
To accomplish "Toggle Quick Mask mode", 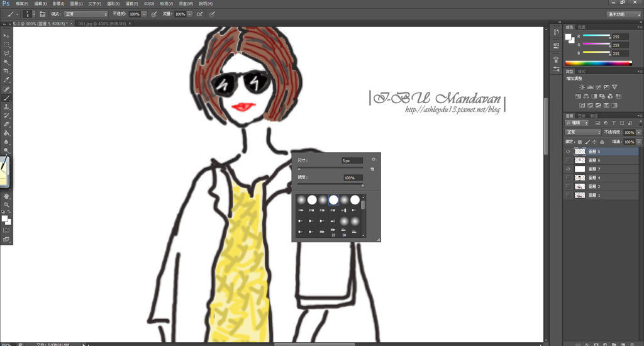I will 6,230.
